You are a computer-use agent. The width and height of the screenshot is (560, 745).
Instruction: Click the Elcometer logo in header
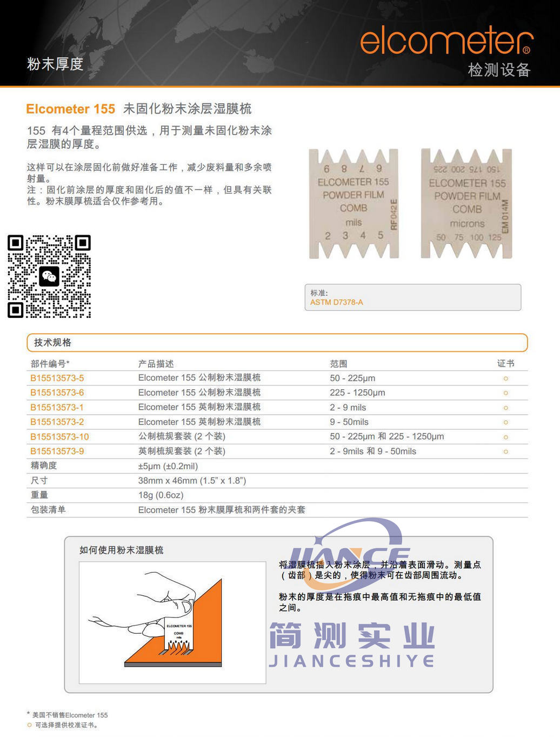[446, 41]
